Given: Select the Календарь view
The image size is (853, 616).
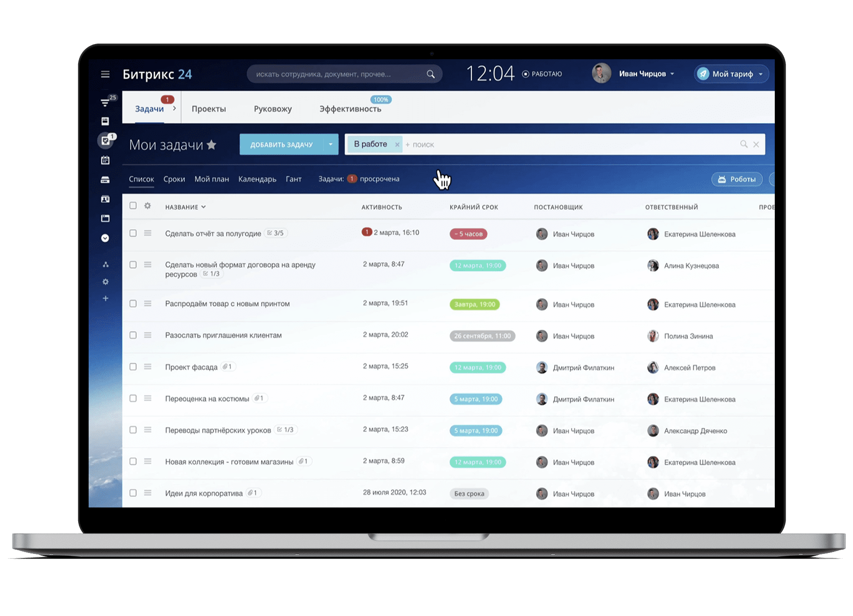Looking at the screenshot, I should point(257,179).
